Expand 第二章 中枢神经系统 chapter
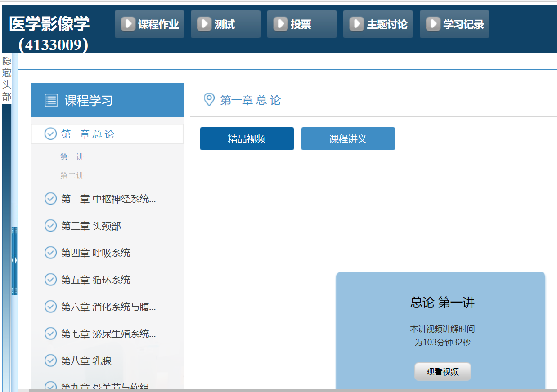The width and height of the screenshot is (557, 392). (x=108, y=199)
